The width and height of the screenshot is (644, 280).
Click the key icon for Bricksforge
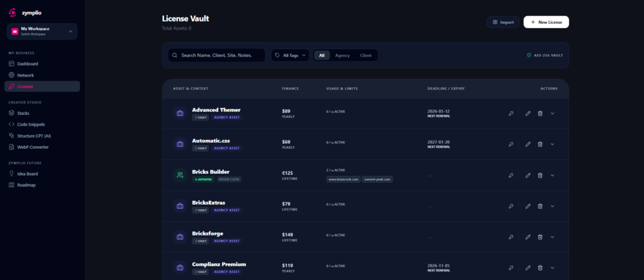(x=511, y=237)
